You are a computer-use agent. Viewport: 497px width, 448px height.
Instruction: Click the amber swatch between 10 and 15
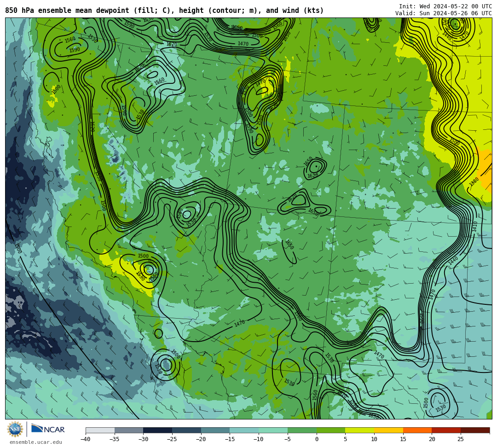[x=388, y=430]
